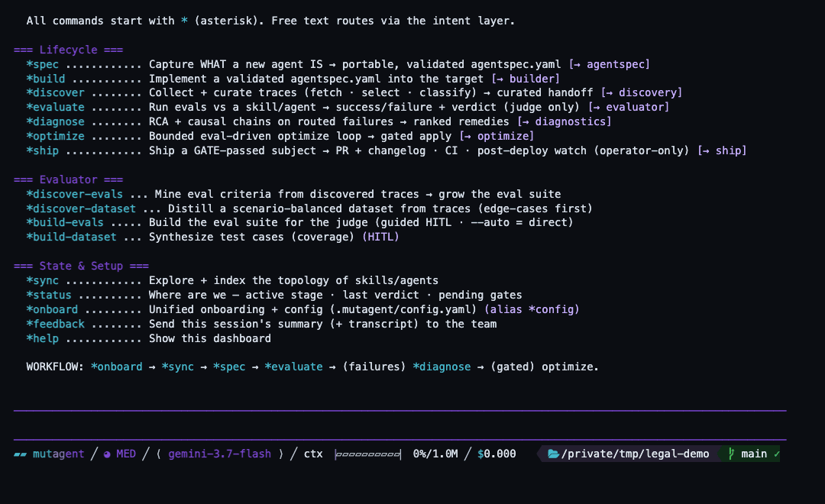
Task: Select the *build-evals command
Action: [x=65, y=222]
